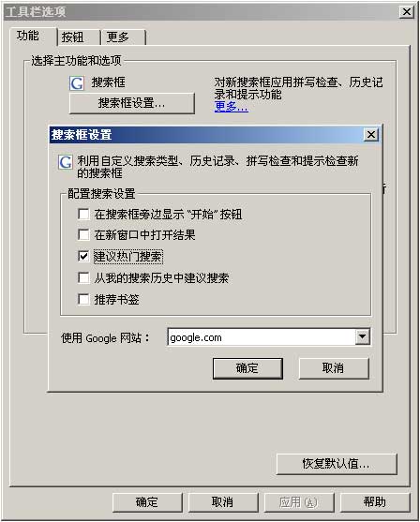Expand the Google 网站 dropdown arrow
The image size is (420, 522).
pyautogui.click(x=362, y=336)
